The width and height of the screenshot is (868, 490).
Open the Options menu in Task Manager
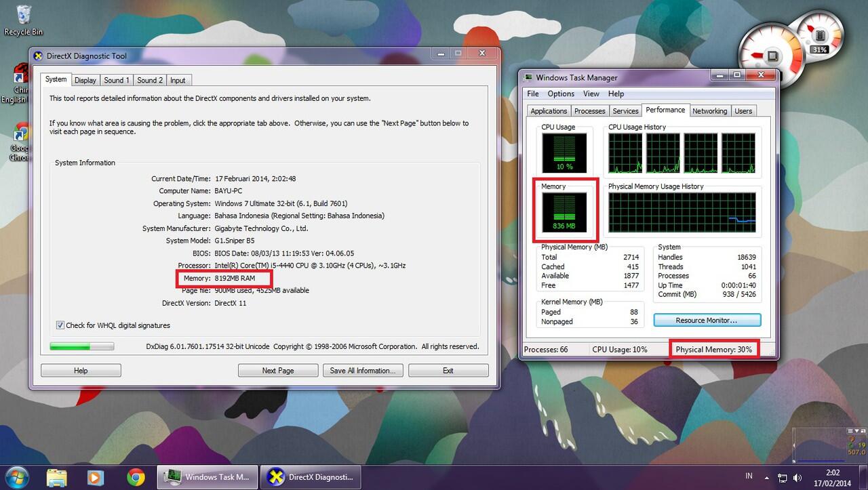[x=561, y=94]
